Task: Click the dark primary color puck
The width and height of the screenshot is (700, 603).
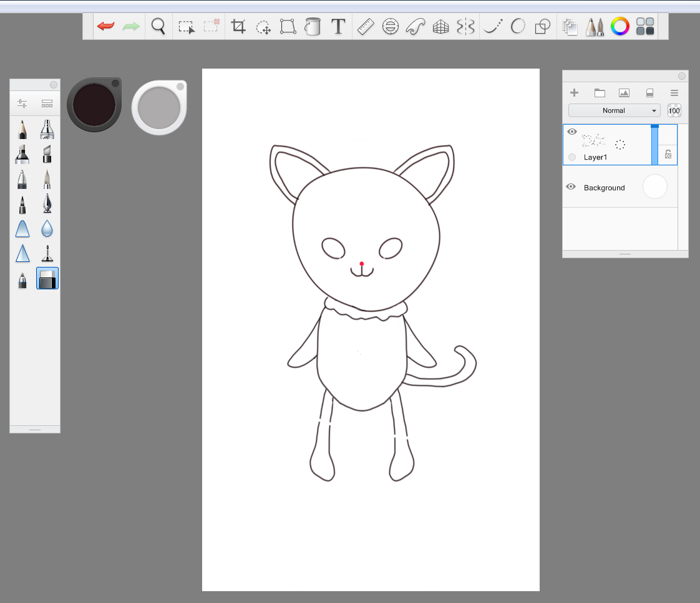Action: tap(94, 105)
